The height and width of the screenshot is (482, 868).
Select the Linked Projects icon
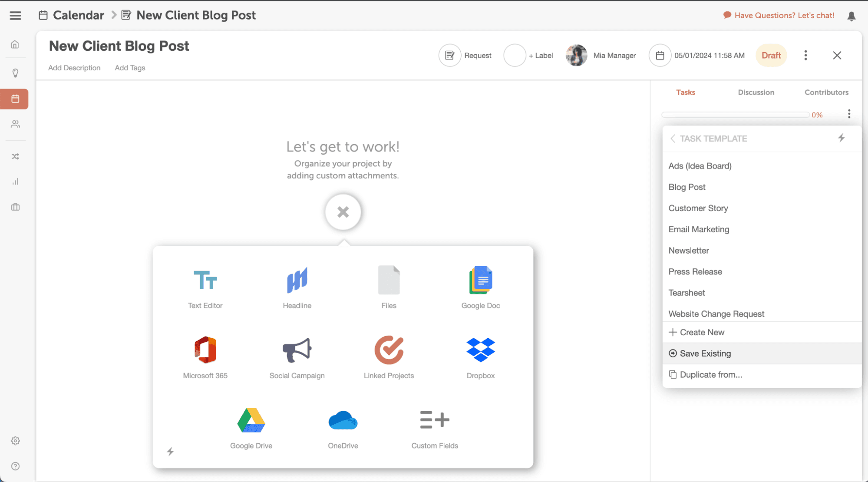click(389, 350)
